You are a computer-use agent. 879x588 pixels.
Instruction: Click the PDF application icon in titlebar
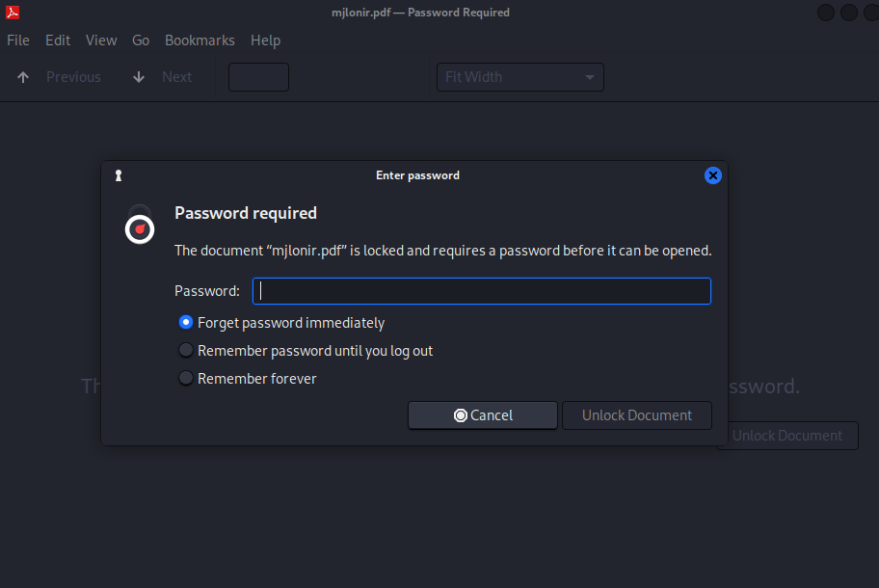tap(13, 13)
